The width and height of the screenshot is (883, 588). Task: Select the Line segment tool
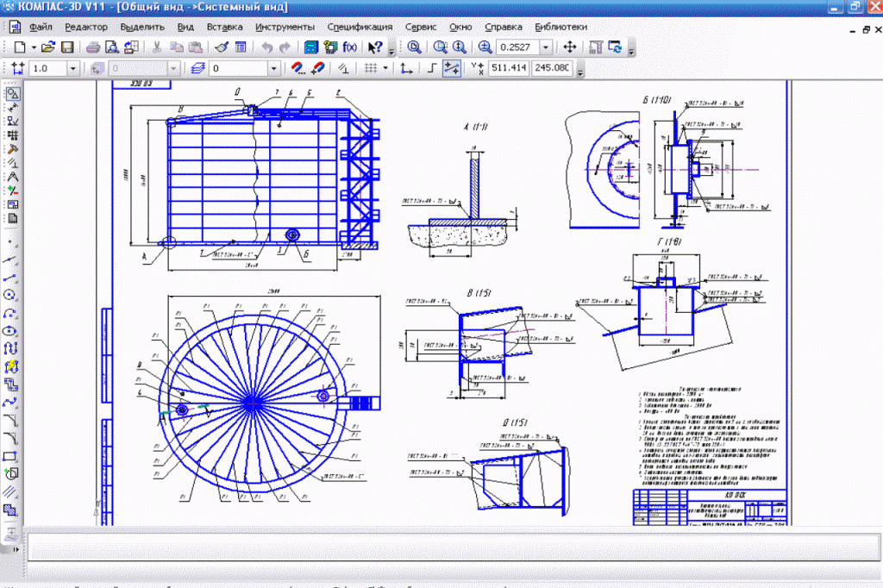click(10, 277)
